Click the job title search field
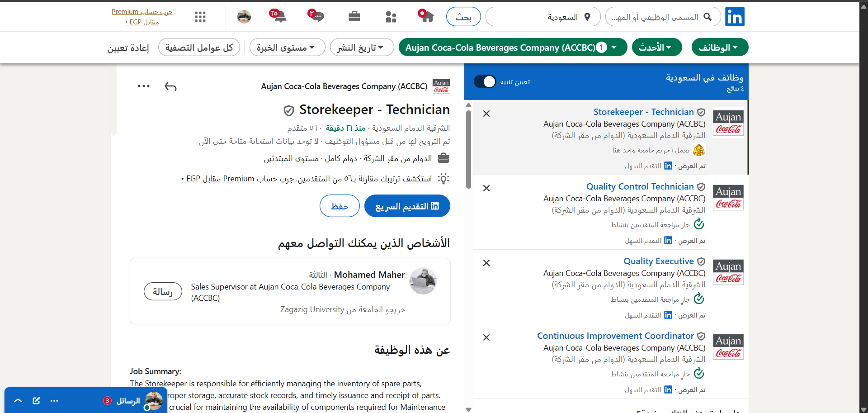This screenshot has width=868, height=413. 663,17
